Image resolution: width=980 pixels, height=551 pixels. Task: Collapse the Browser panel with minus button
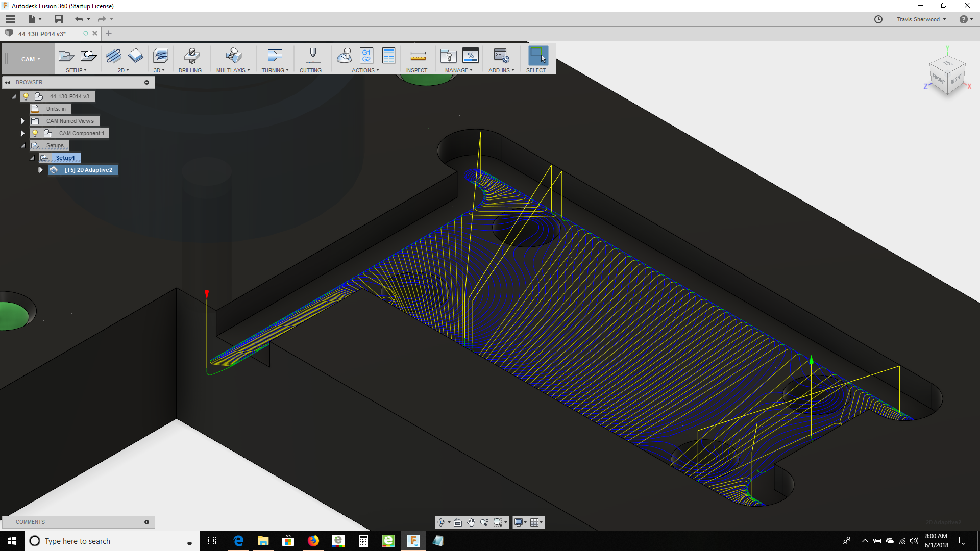(146, 82)
